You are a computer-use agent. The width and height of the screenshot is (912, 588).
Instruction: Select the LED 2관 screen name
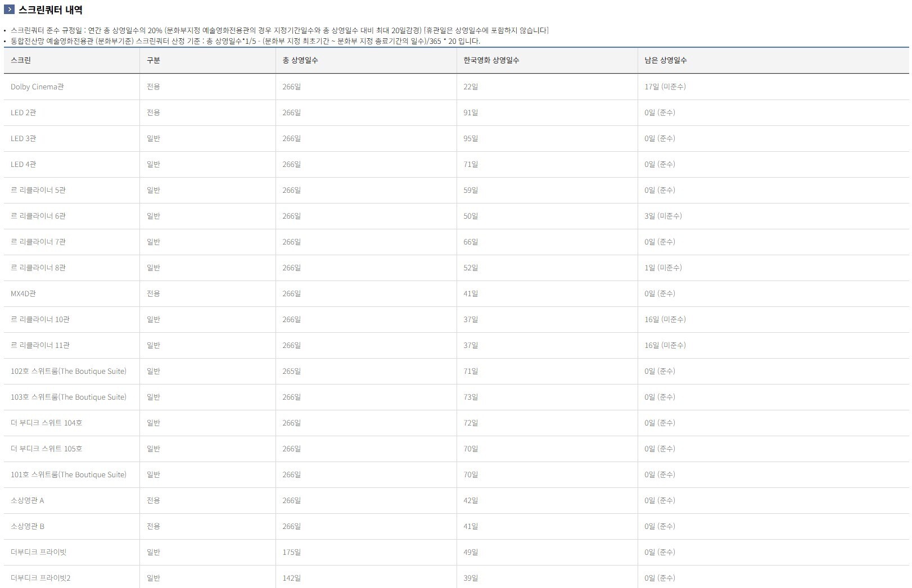23,112
